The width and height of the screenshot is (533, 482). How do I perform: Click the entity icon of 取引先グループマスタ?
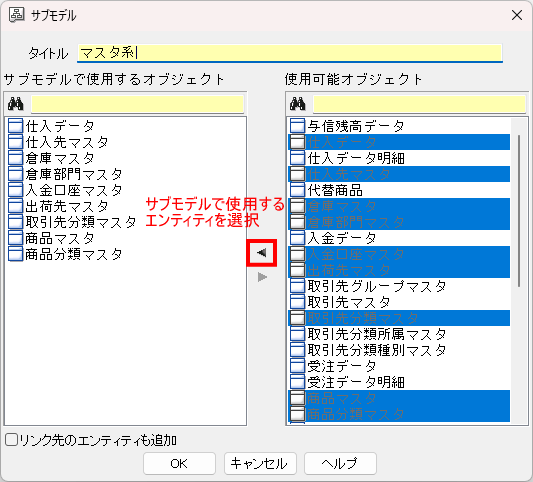click(x=297, y=286)
